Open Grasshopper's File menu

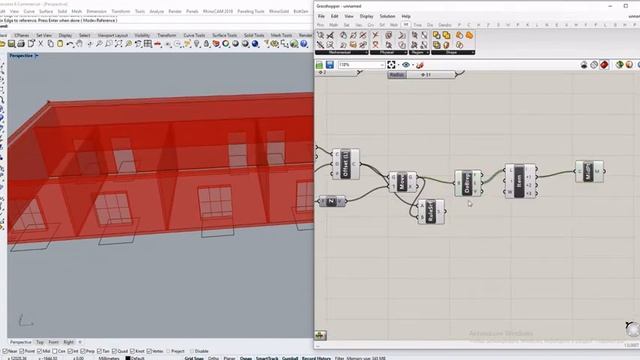point(321,16)
